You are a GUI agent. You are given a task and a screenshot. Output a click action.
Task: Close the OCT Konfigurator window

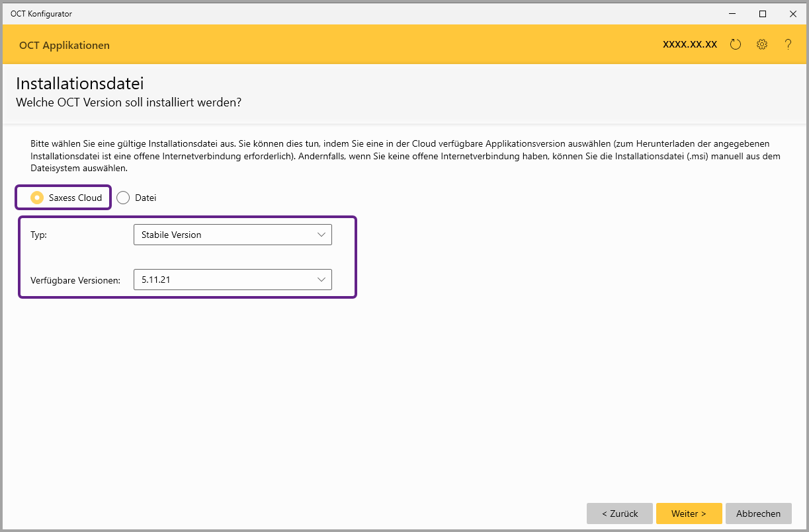click(792, 13)
